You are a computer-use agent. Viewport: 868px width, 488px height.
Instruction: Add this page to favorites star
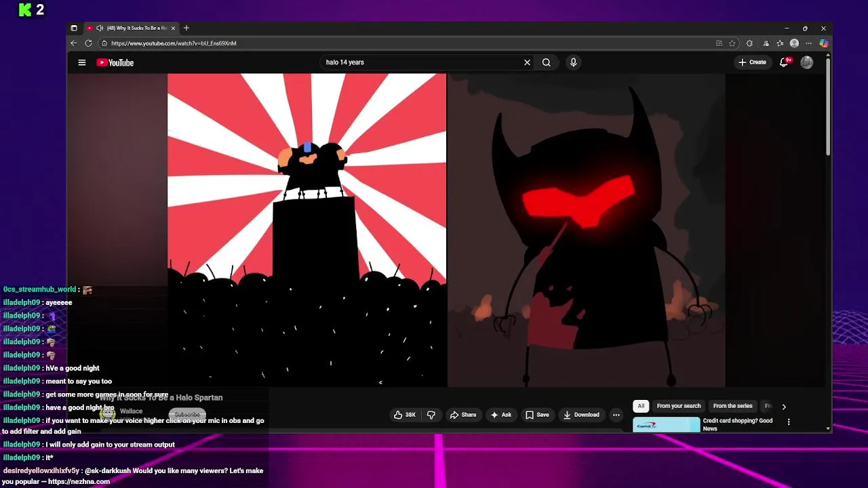pos(732,43)
